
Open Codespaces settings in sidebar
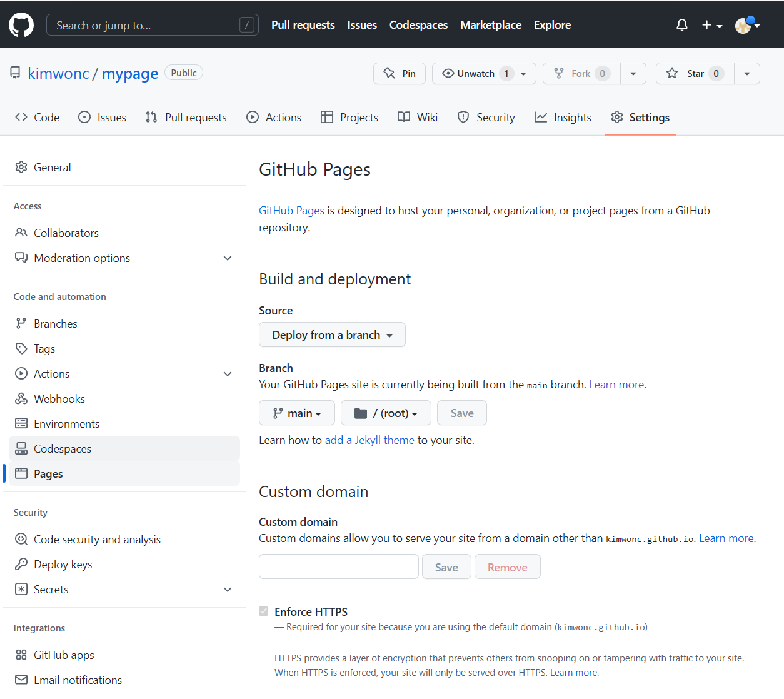click(x=124, y=448)
